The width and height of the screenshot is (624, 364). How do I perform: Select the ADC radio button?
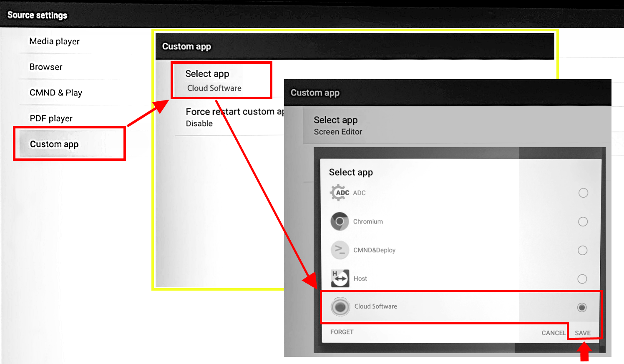tap(583, 193)
